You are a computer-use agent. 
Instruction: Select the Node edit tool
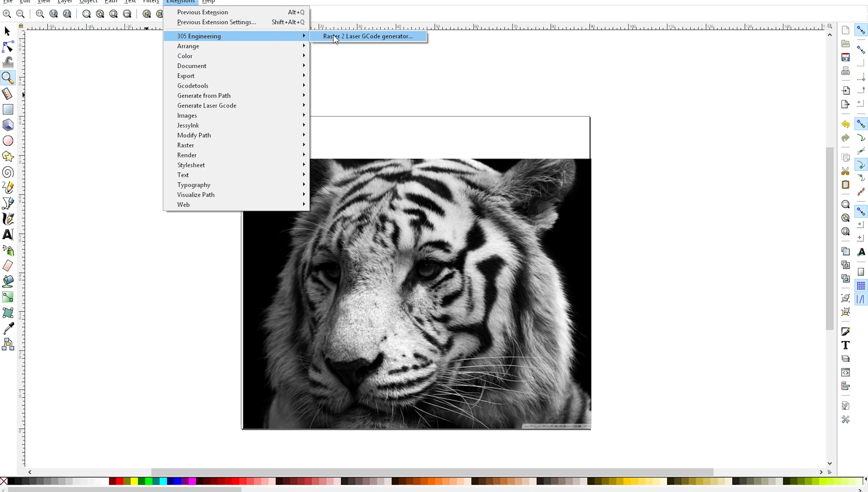click(8, 47)
